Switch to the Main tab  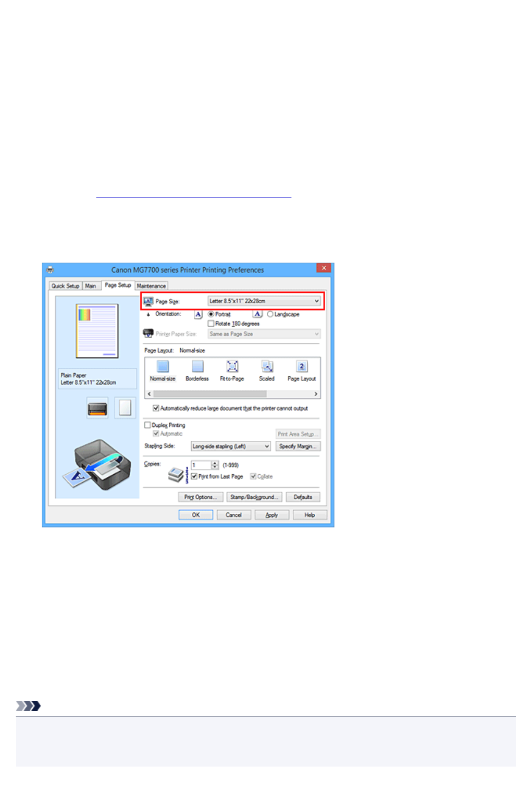91,286
